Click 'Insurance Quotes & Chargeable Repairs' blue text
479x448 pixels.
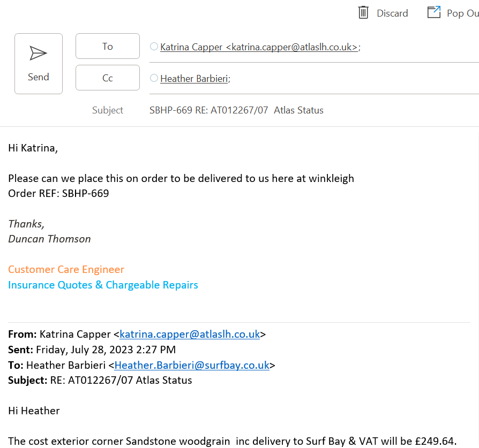pyautogui.click(x=103, y=285)
